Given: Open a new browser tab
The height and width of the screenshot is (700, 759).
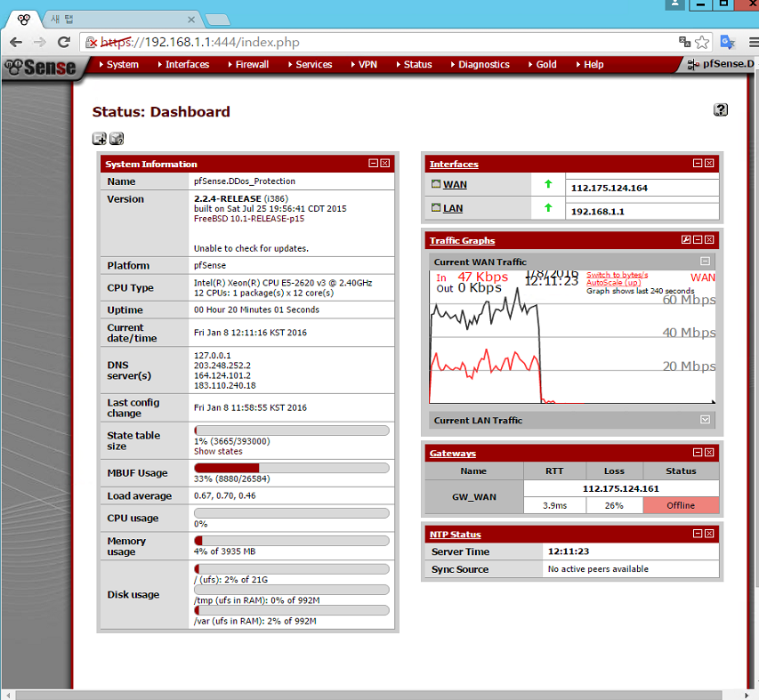Looking at the screenshot, I should click(217, 20).
